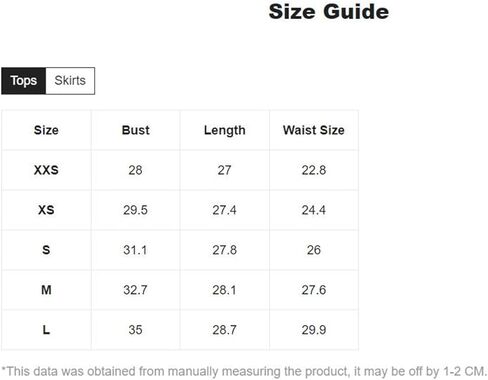Select the XXS size row label
This screenshot has width=488, height=380.
[46, 170]
